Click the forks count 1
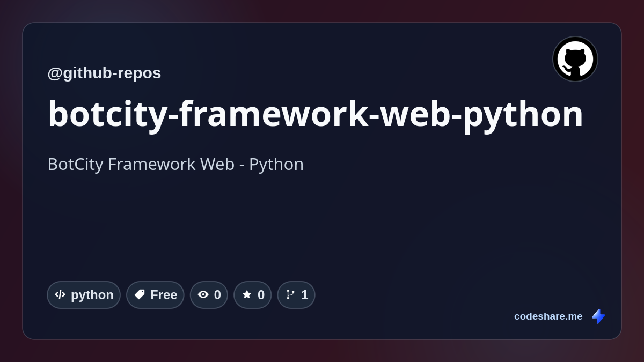The image size is (644, 362). pyautogui.click(x=305, y=295)
